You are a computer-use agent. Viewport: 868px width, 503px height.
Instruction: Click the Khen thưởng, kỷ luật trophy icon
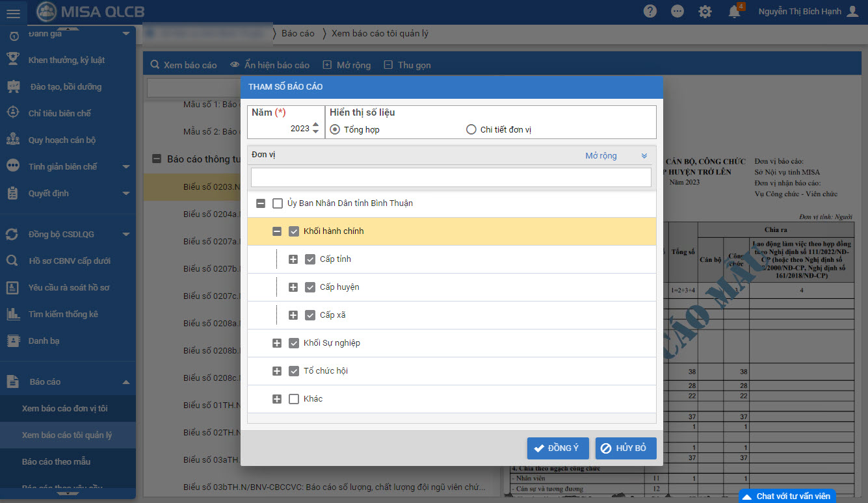pos(12,60)
